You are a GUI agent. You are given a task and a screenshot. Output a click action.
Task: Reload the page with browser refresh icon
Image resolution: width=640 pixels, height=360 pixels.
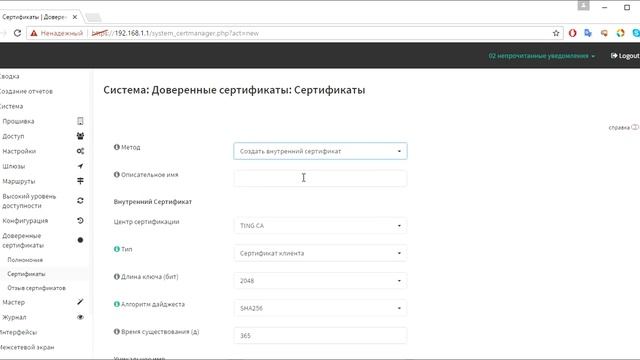pos(17,33)
